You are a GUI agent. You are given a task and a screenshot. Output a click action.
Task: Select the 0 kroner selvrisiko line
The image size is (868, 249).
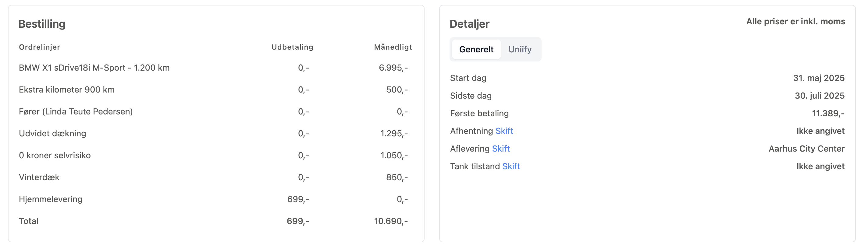coord(55,156)
